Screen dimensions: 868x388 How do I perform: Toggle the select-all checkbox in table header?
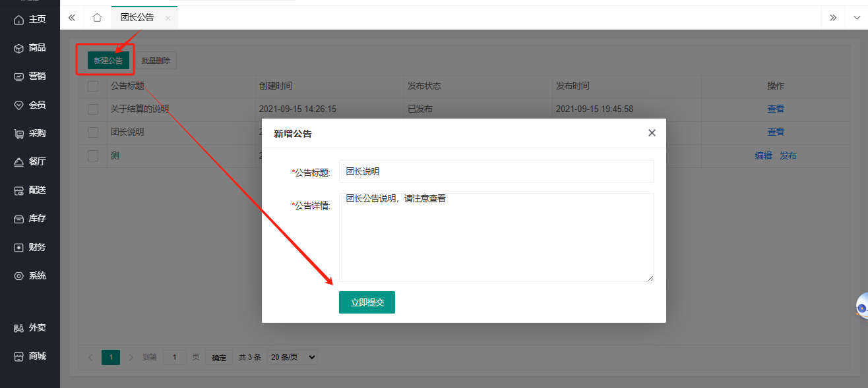(x=93, y=86)
